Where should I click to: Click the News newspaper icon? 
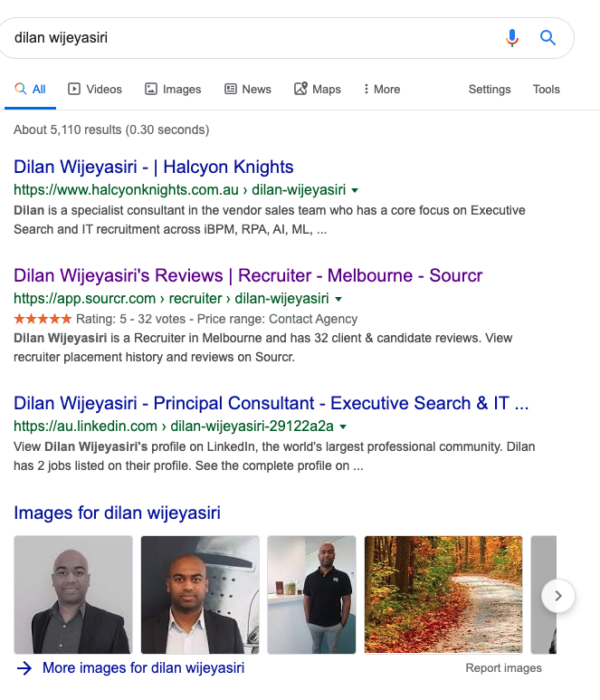[x=230, y=89]
